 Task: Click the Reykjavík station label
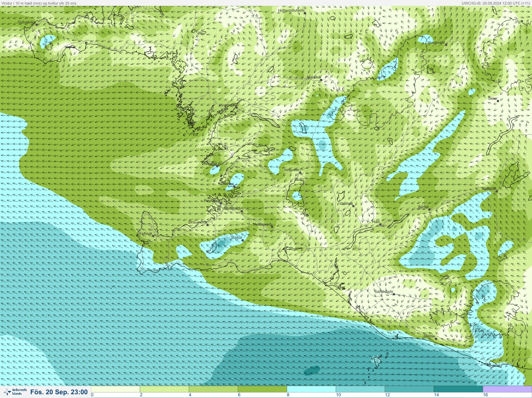[212, 201]
